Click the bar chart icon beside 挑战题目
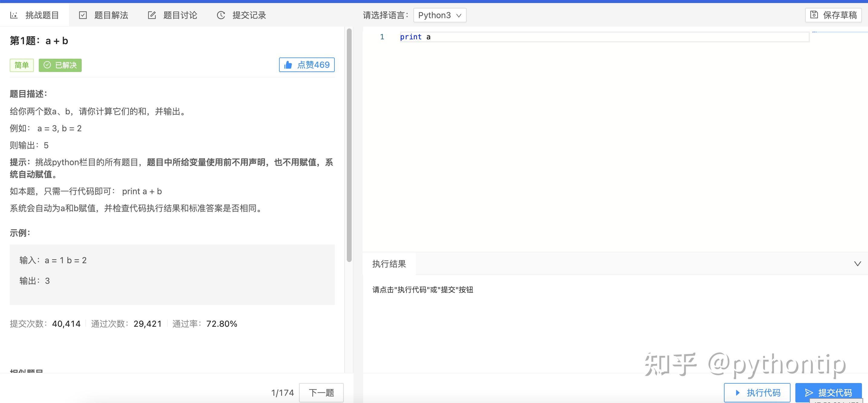 click(x=14, y=15)
